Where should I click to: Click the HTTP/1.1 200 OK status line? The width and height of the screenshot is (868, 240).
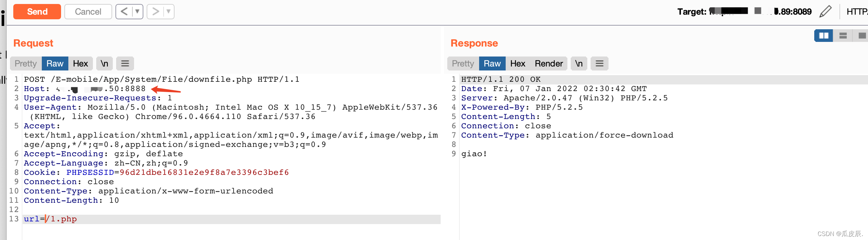501,79
